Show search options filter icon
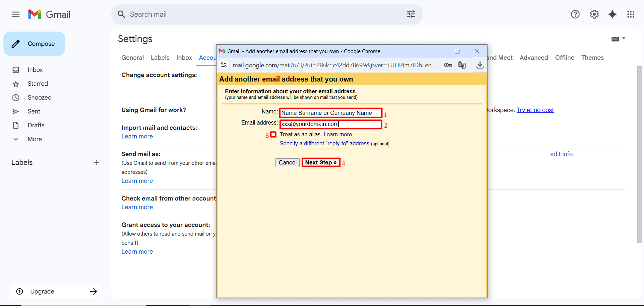The image size is (644, 306). click(411, 14)
